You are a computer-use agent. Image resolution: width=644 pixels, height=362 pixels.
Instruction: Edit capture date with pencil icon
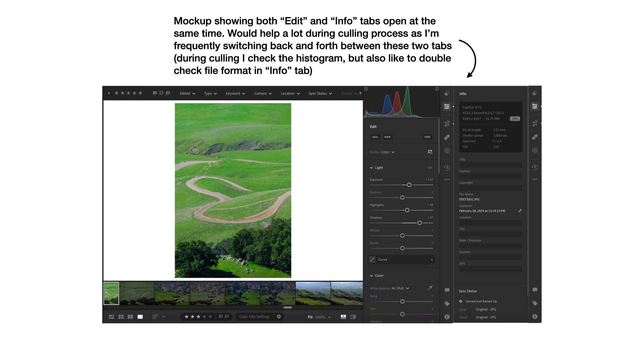point(520,211)
